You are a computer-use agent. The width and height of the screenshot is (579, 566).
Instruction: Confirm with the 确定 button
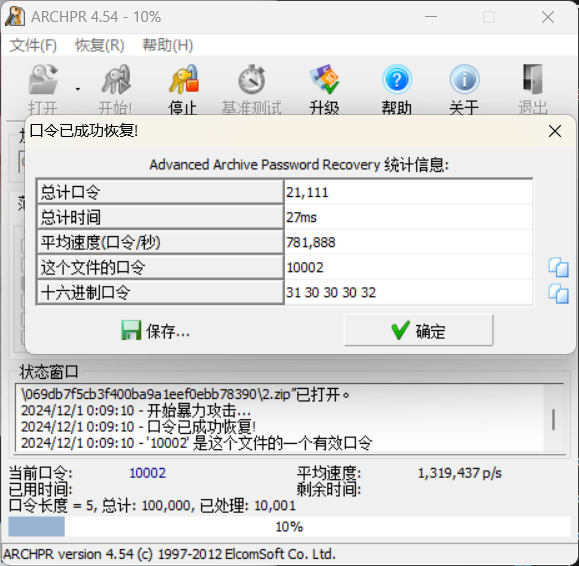pos(418,330)
